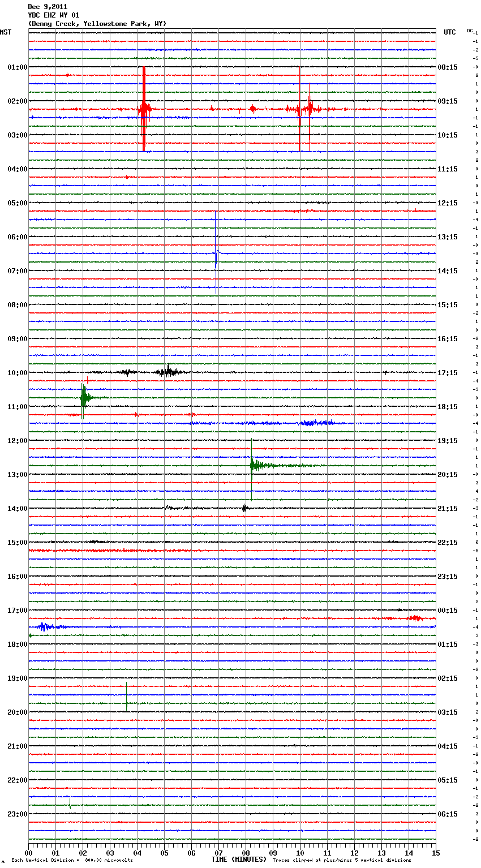The image size is (481, 868).
Task: Select the 11:15 UTC time label
Action: [448, 169]
